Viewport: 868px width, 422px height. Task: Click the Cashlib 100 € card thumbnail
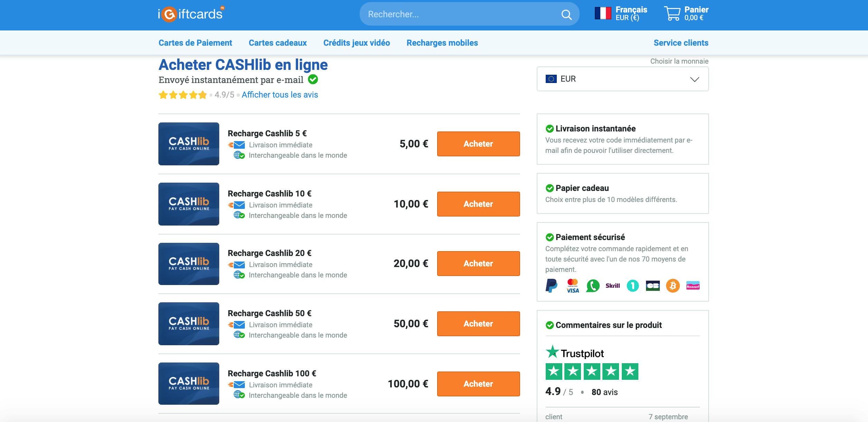(x=189, y=384)
